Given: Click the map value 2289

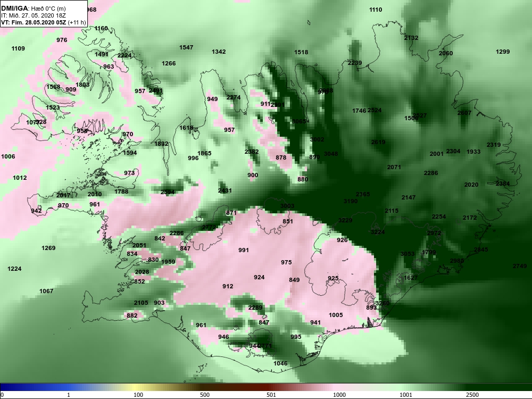Looking at the screenshot, I should point(255,307).
